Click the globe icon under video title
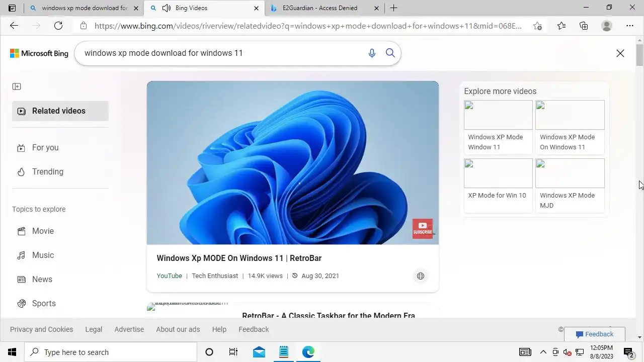The width and height of the screenshot is (644, 362). tap(421, 276)
